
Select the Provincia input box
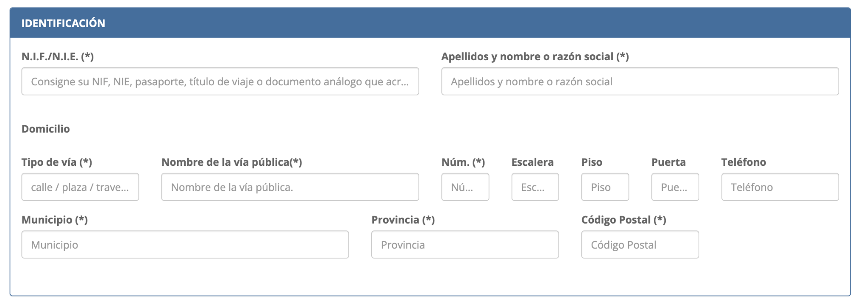(x=465, y=245)
